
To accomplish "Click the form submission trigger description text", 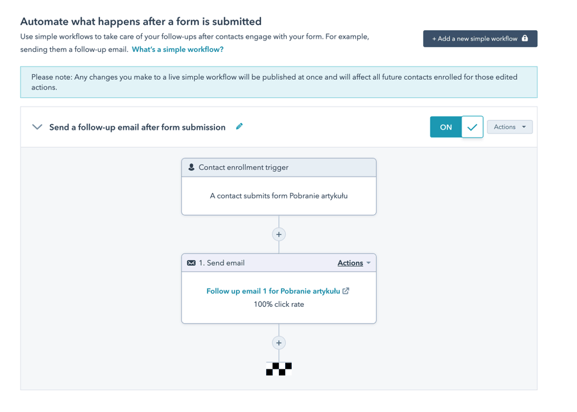I will coord(279,196).
